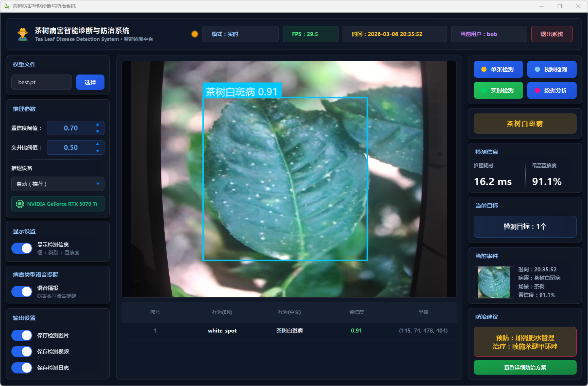The height and width of the screenshot is (386, 588).
Task: Increase the IoU threshold with up arrow
Action: click(x=98, y=144)
